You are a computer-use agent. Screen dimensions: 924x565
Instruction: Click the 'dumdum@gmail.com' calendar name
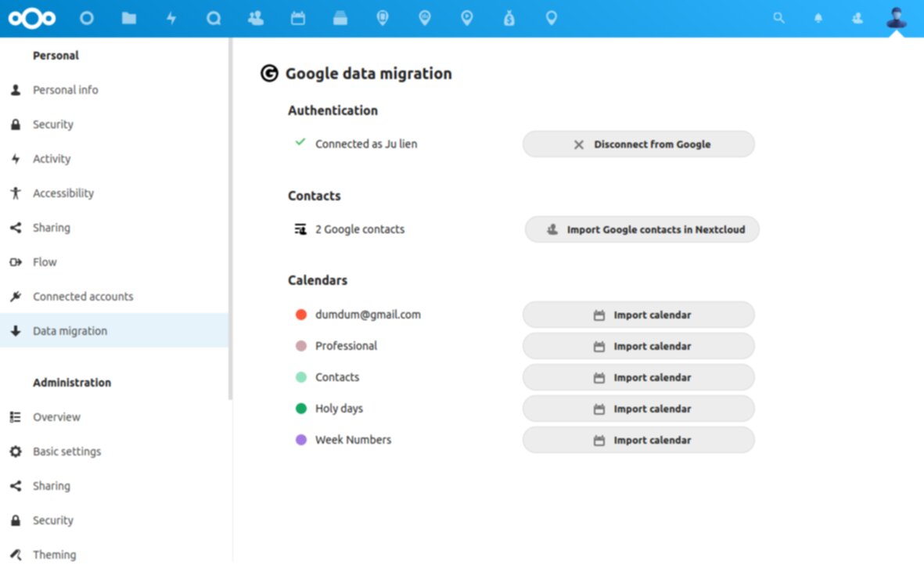[x=369, y=315]
